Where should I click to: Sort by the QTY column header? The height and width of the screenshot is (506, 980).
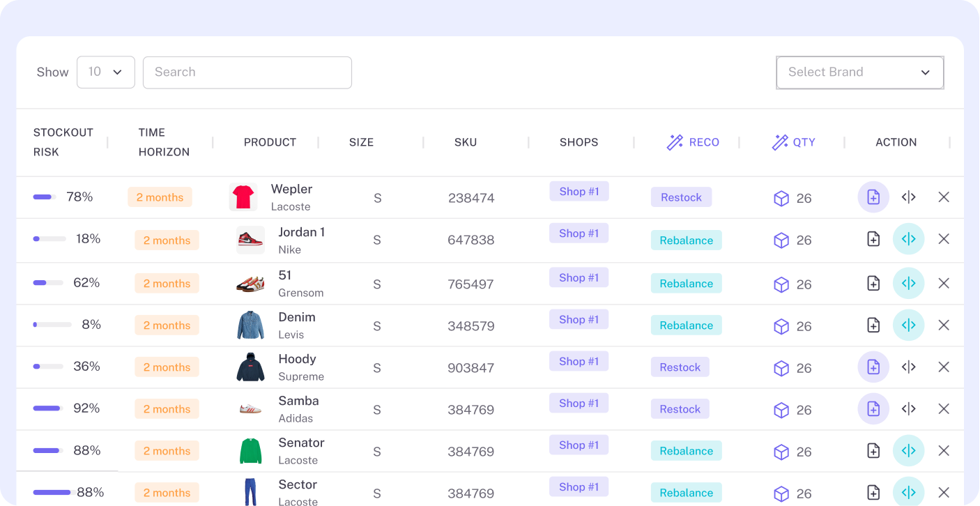794,142
